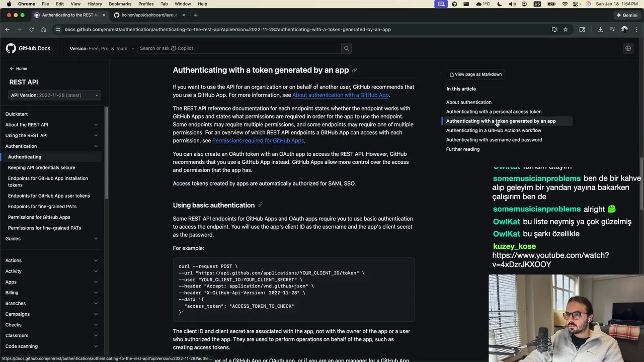Click the browser home icon
The height and width of the screenshot is (362, 644).
coord(43,30)
